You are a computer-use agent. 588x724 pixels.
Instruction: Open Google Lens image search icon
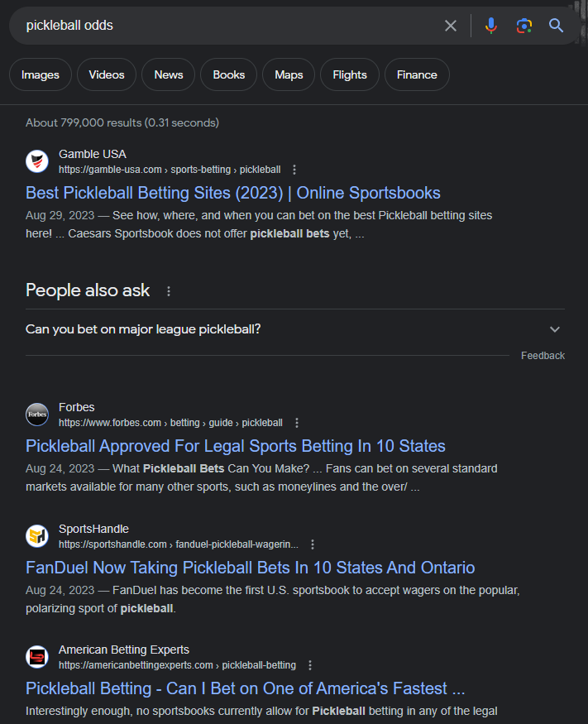click(523, 26)
